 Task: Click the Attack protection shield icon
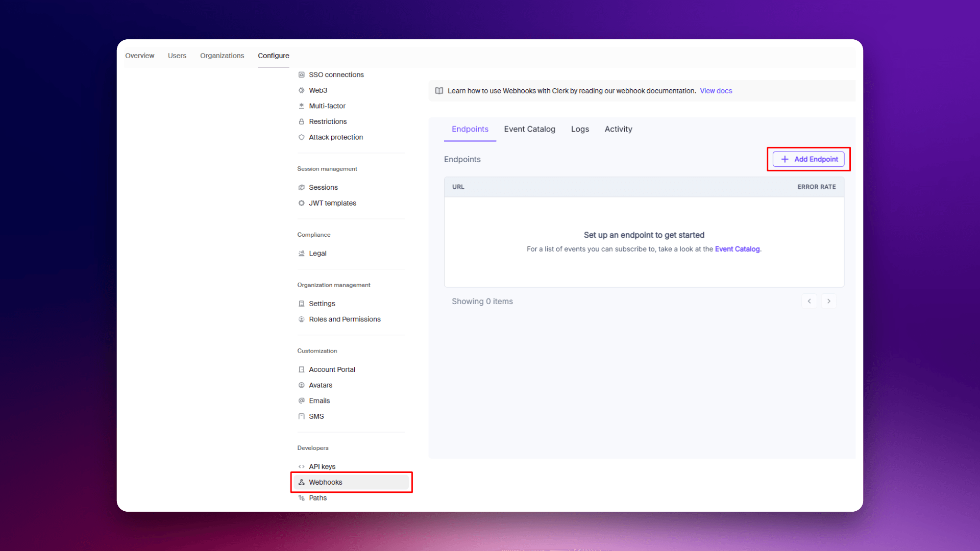(x=302, y=137)
